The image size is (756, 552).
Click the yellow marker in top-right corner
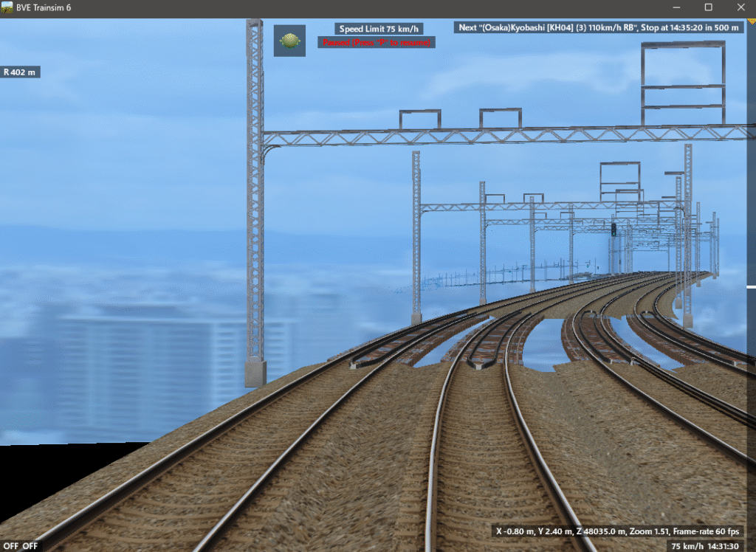(x=752, y=23)
